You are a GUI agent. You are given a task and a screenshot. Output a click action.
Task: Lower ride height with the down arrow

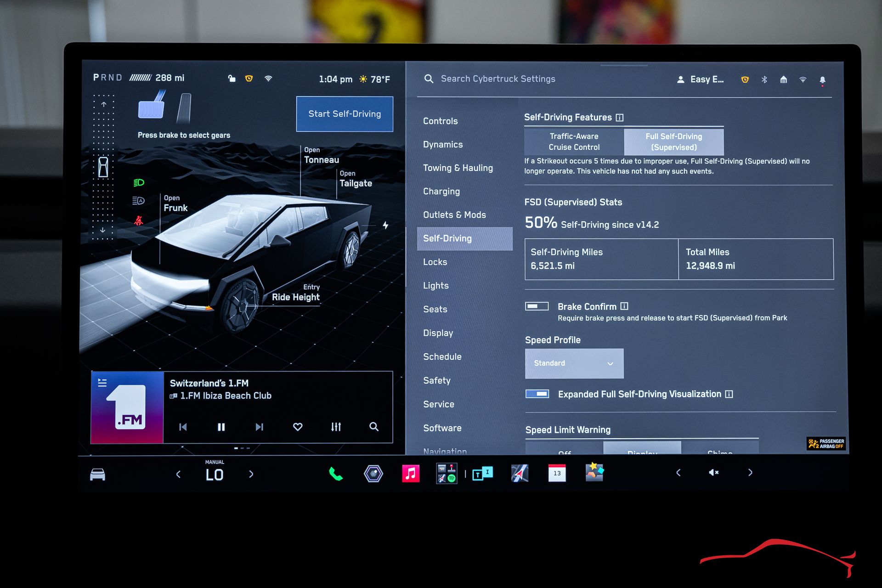coord(103,230)
